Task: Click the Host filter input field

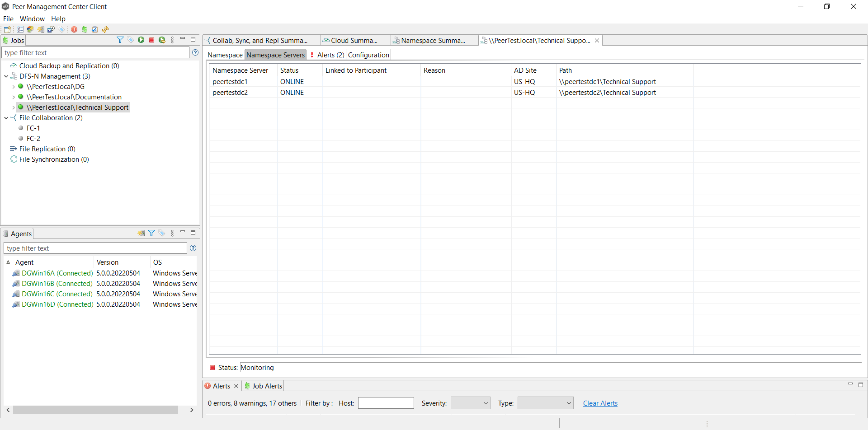Action: [x=386, y=403]
